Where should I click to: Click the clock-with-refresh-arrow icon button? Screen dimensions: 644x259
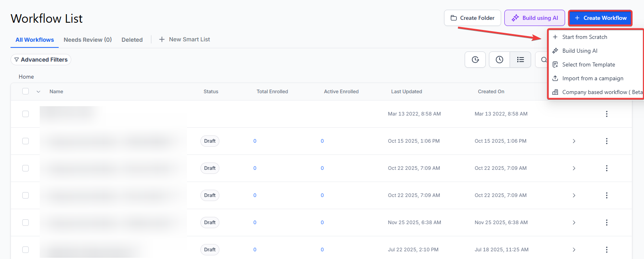(475, 60)
